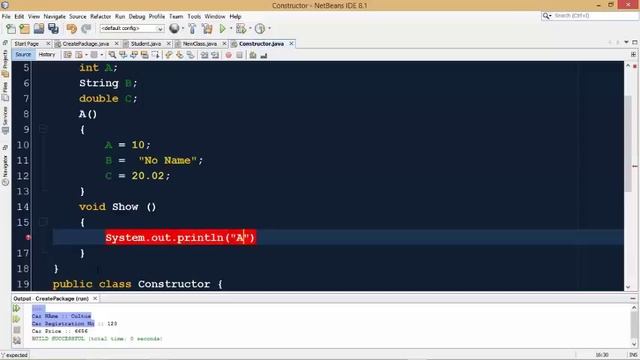
Task: Open the File menu
Action: point(6,16)
